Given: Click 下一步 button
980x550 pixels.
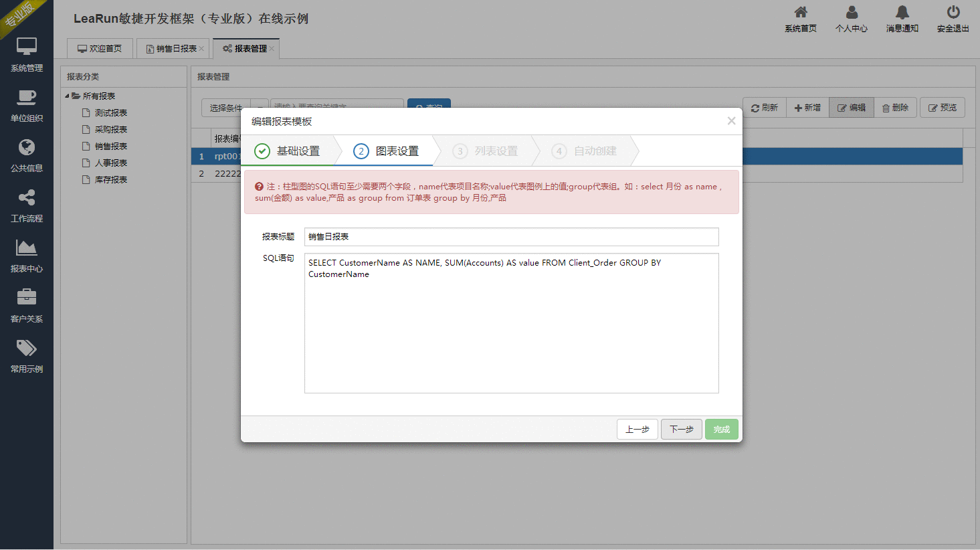Looking at the screenshot, I should coord(682,430).
